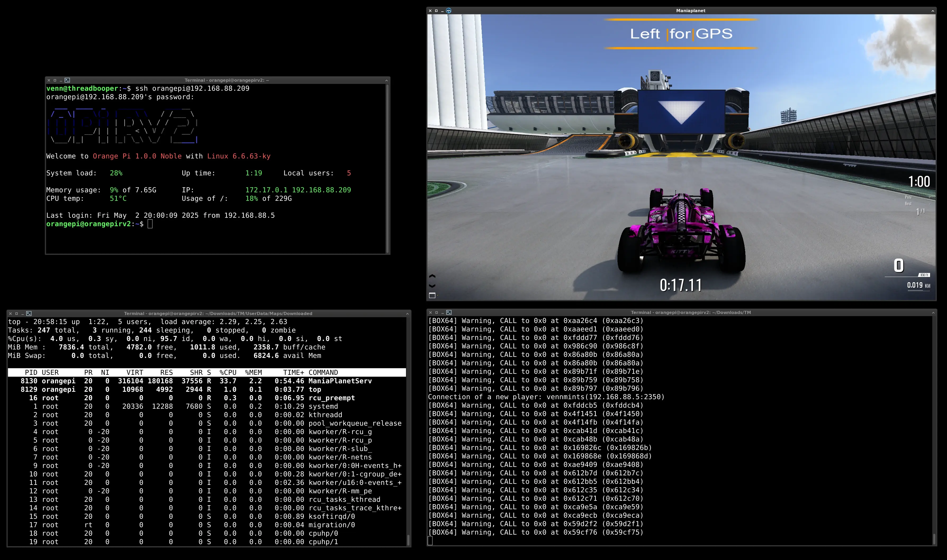Click the Maniaplanet window title text

point(691,11)
